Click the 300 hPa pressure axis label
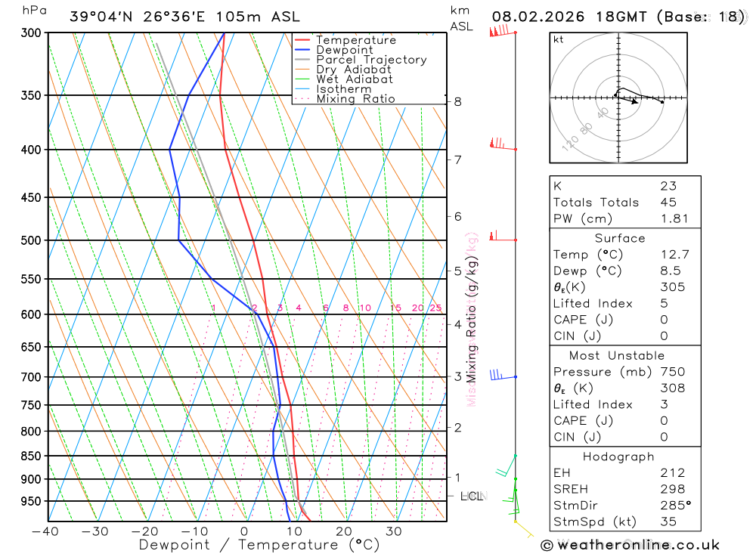Screen dimensions: 756x554 click(x=31, y=32)
